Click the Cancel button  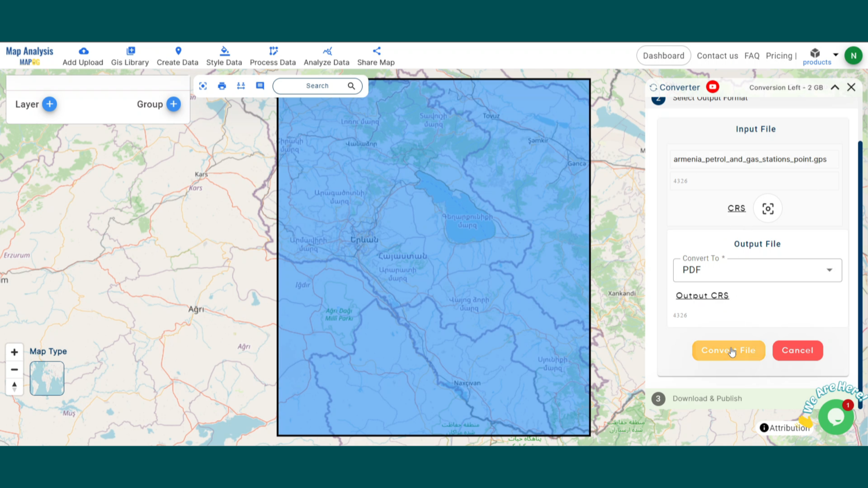click(x=797, y=350)
